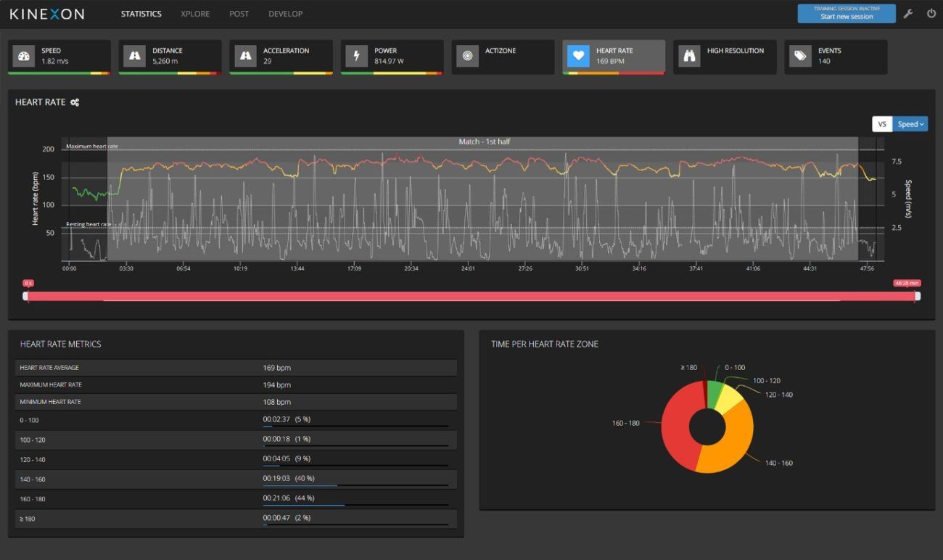Viewport: 943px width, 560px height.
Task: Click the Events tag icon
Action: click(x=800, y=54)
